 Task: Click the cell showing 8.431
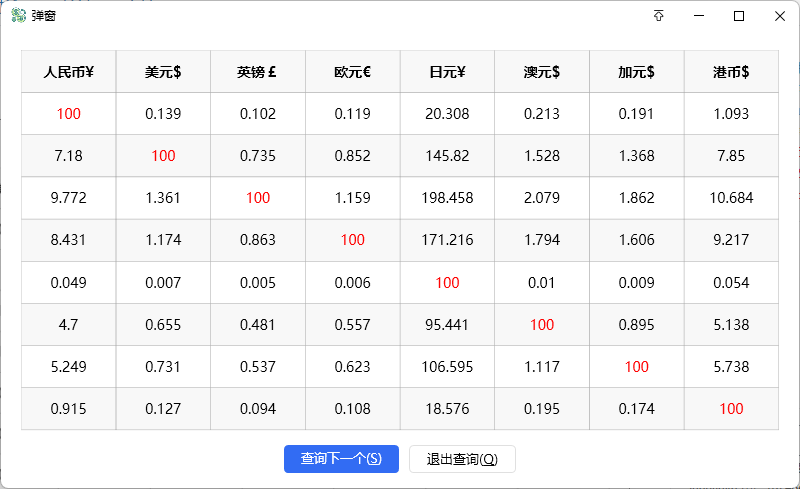pyautogui.click(x=68, y=240)
